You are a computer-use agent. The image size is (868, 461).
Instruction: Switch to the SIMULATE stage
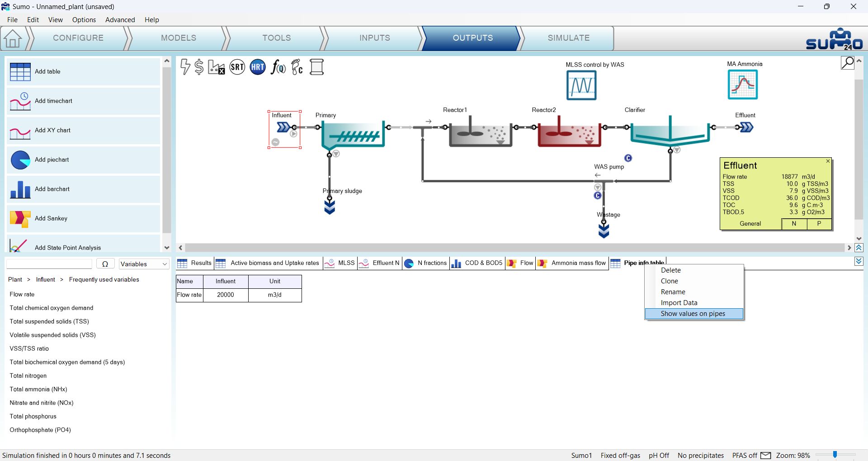pos(568,38)
